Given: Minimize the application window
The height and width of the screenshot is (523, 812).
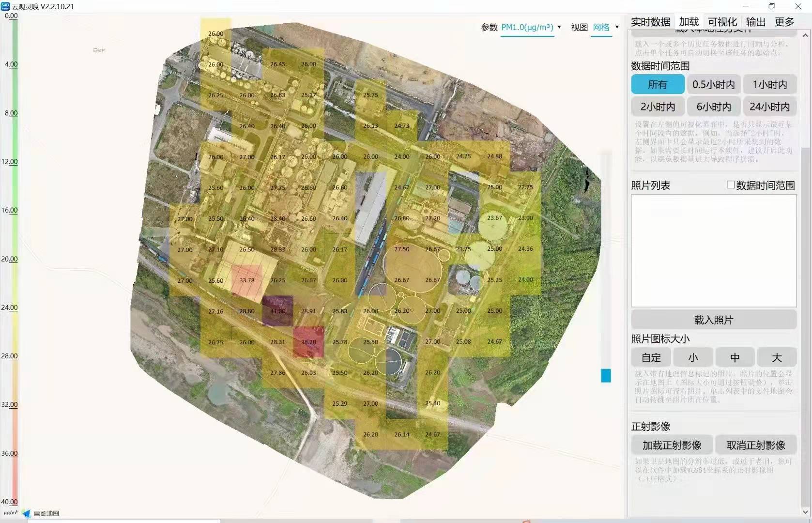Looking at the screenshot, I should click(x=745, y=6).
